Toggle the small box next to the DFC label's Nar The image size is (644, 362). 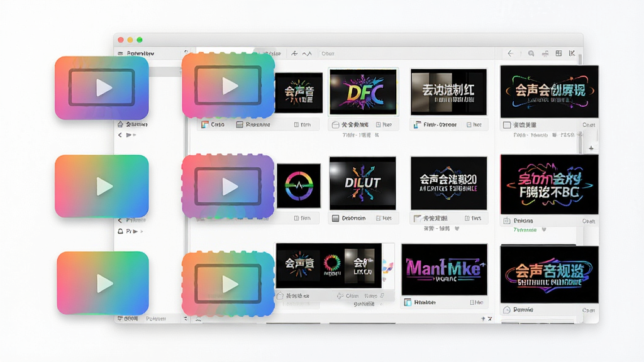379,124
